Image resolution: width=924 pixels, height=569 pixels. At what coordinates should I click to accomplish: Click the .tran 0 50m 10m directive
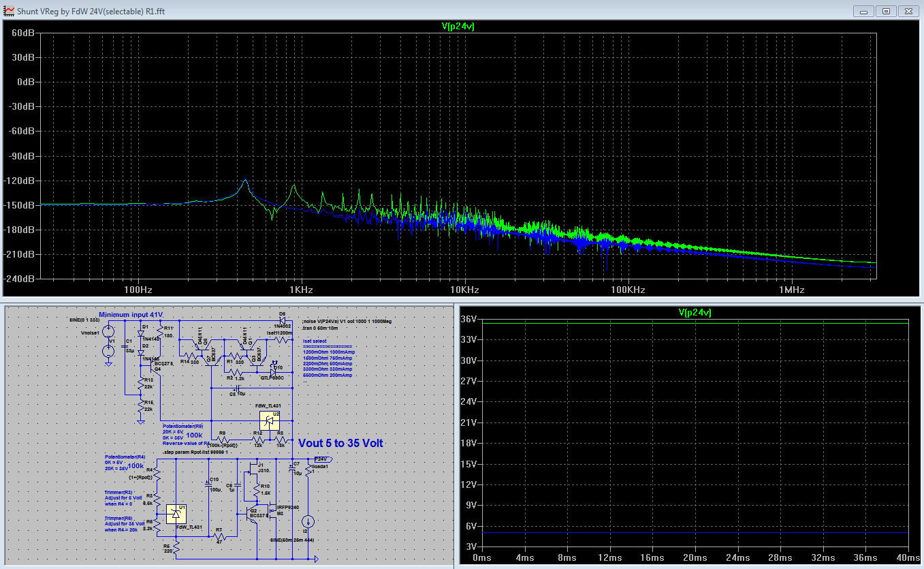point(320,328)
